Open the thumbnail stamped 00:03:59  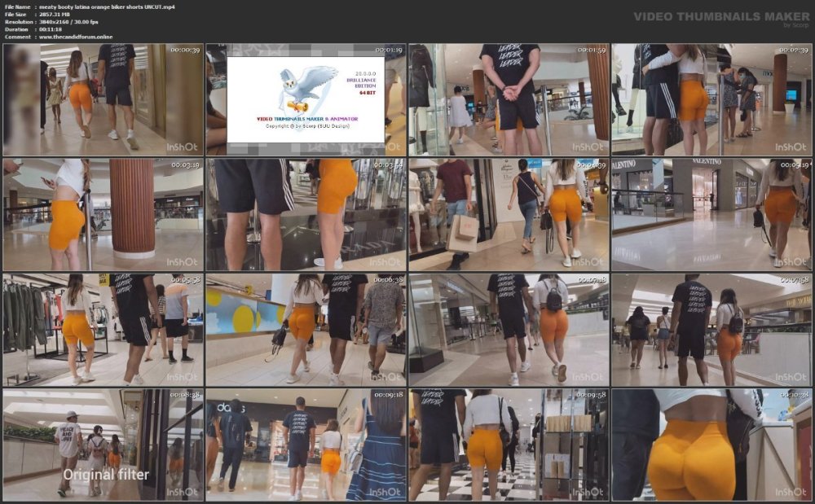[306, 215]
